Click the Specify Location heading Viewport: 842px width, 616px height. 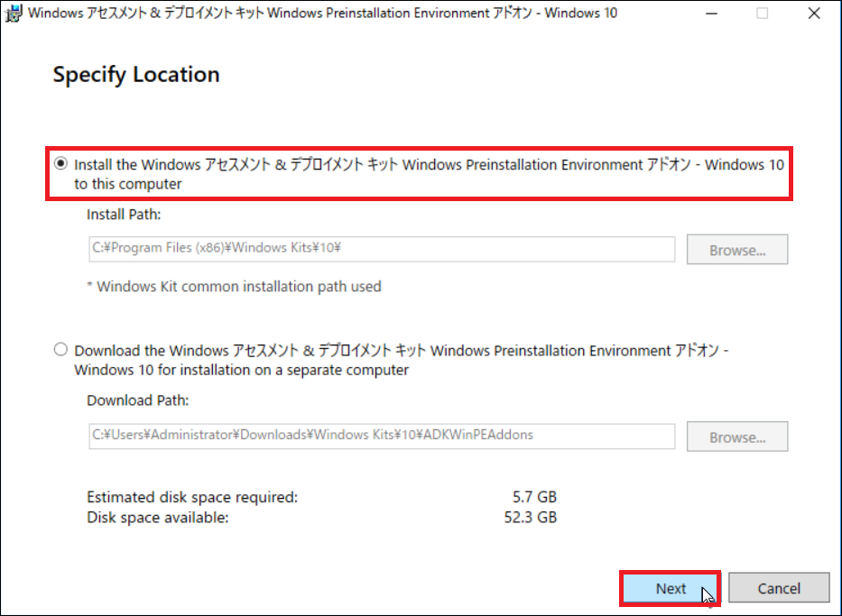136,75
